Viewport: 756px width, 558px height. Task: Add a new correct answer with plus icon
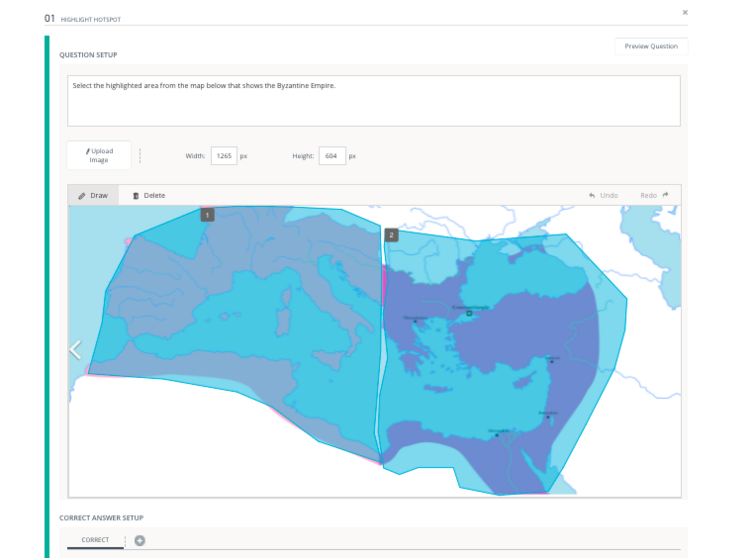pyautogui.click(x=140, y=540)
